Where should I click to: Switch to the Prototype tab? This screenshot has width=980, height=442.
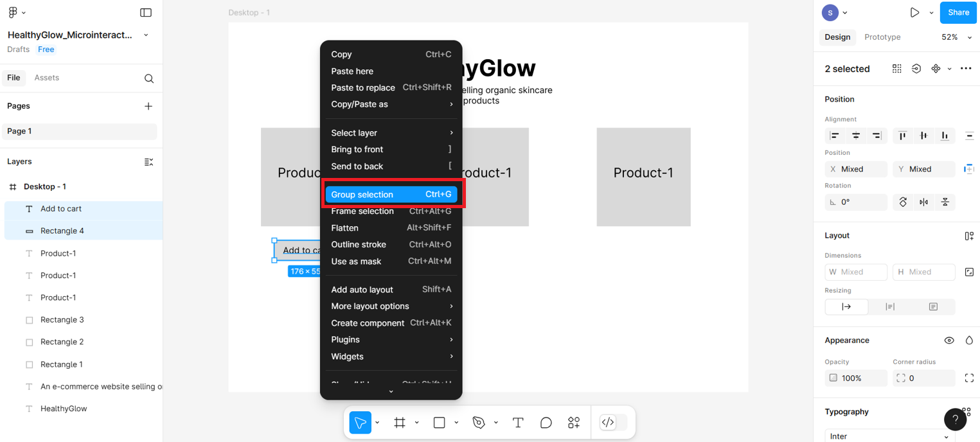coord(882,37)
